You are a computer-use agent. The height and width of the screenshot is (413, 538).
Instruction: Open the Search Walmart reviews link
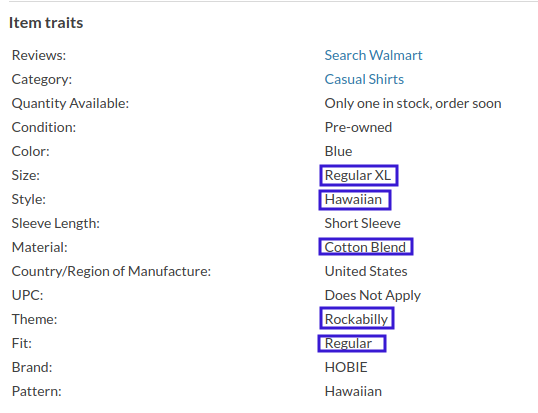[x=373, y=55]
